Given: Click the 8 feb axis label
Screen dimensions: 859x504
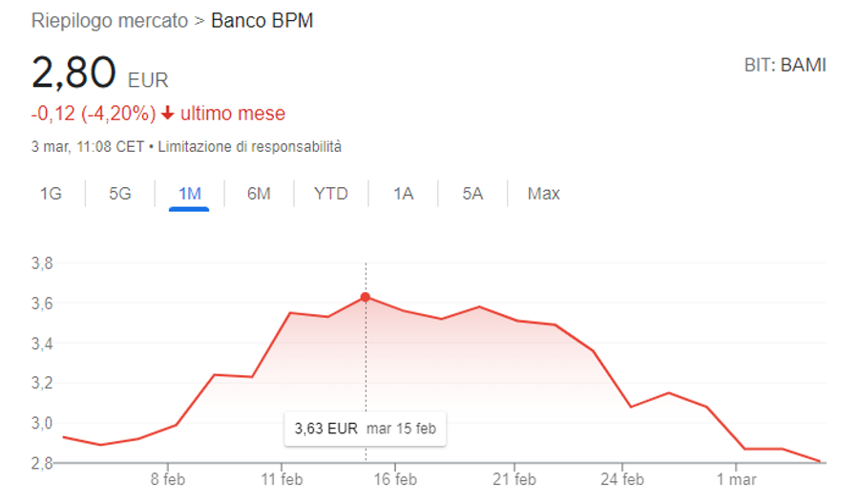Looking at the screenshot, I should point(168,479).
